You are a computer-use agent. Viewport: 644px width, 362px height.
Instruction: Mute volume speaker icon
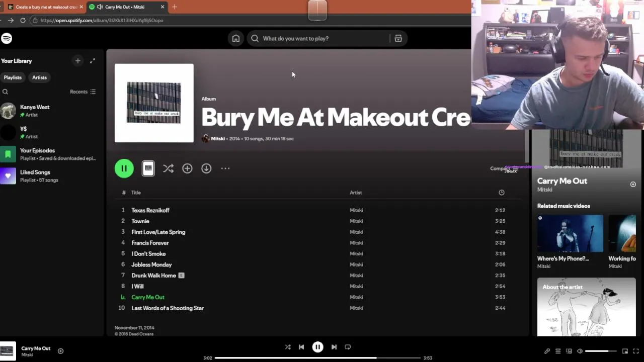[580, 351]
